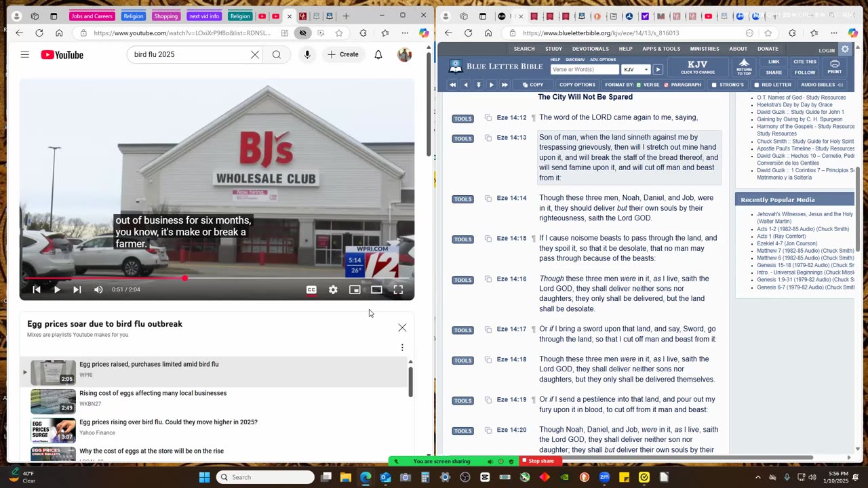Open 'Ezekiel 4-7 (Jon Courson)' media link
868x488 pixels.
[787, 243]
